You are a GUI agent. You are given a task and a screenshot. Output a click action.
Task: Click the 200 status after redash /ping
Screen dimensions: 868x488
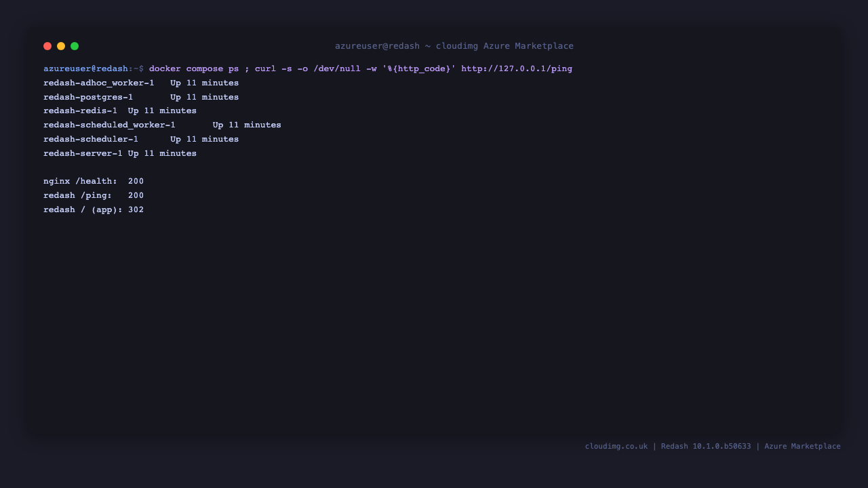click(x=136, y=196)
